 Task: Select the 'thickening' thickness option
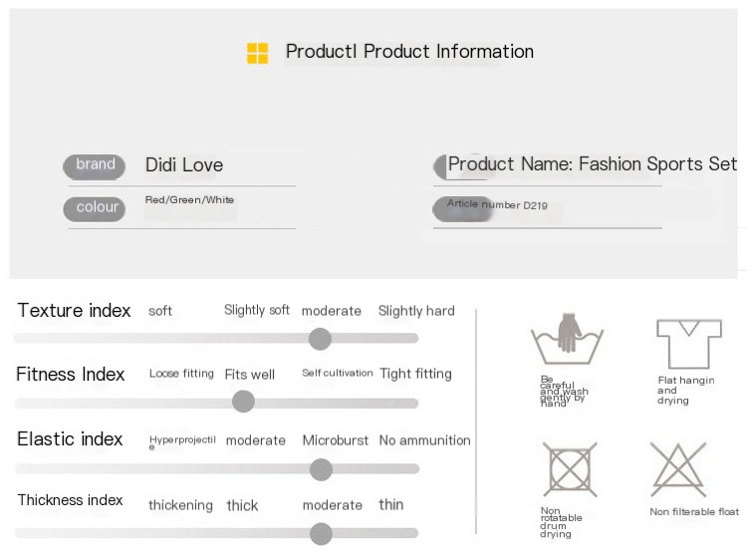coord(180,505)
